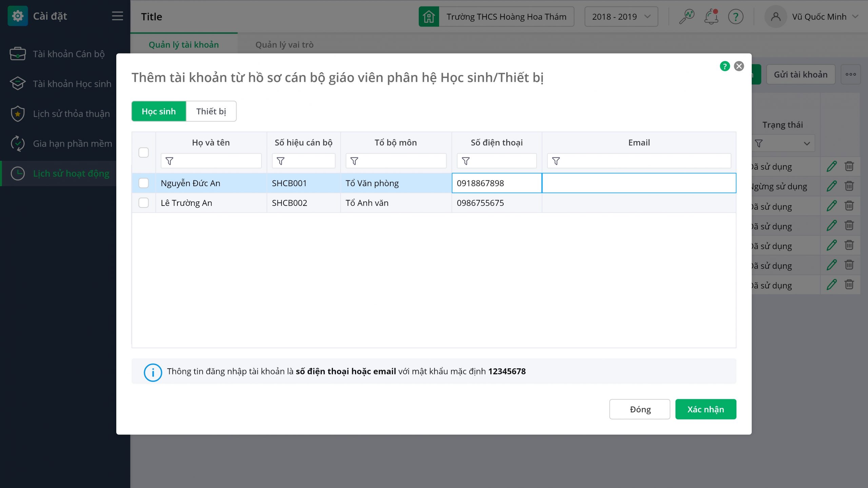Open the notification bell icon
Screen dimensions: 868x488
click(x=711, y=17)
